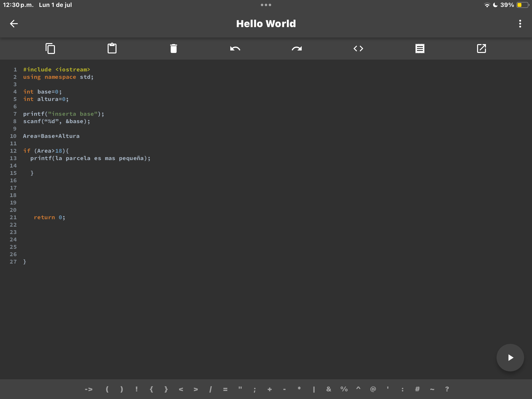The image size is (532, 399).
Task: Run the program with play button
Action: coord(510,357)
